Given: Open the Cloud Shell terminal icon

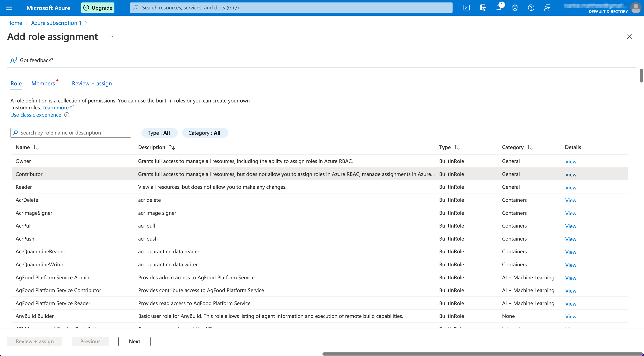Looking at the screenshot, I should [x=466, y=8].
